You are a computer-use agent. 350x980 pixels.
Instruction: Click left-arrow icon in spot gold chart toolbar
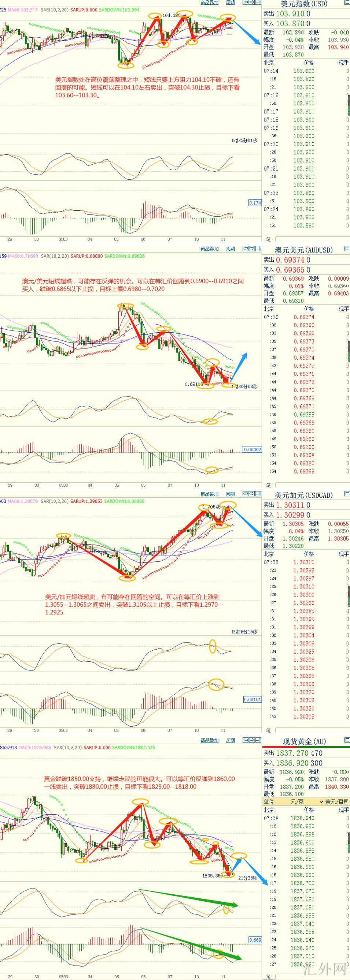coord(245,740)
